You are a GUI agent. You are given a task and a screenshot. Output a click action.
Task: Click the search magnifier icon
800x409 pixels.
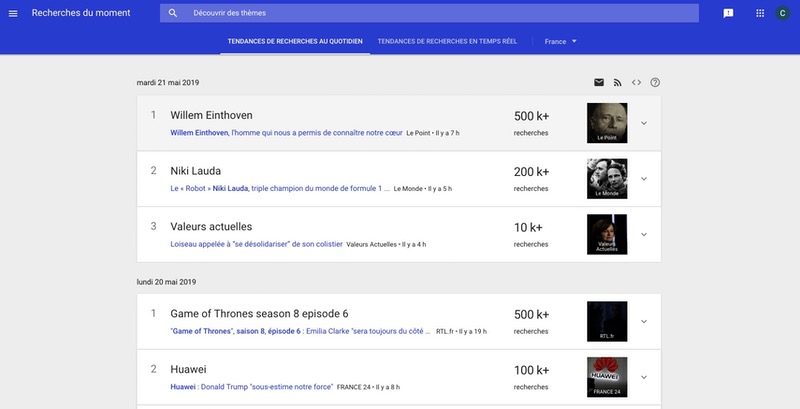[x=172, y=13]
